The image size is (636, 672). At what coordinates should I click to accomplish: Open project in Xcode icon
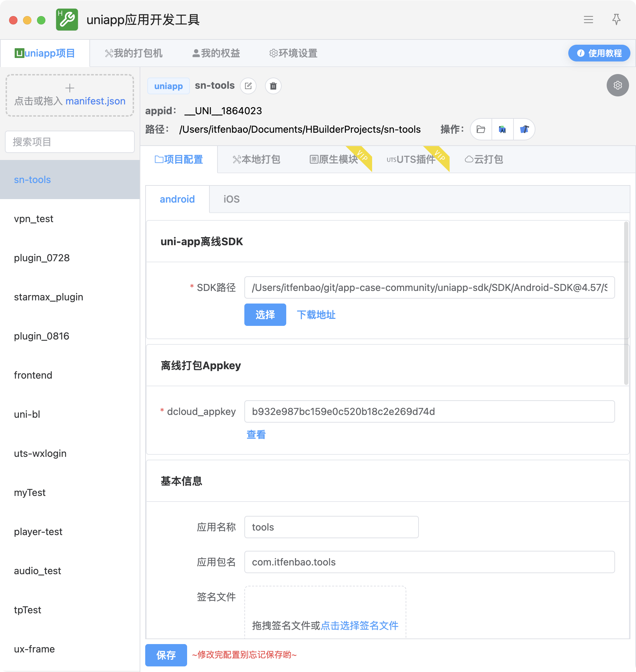[x=524, y=129]
